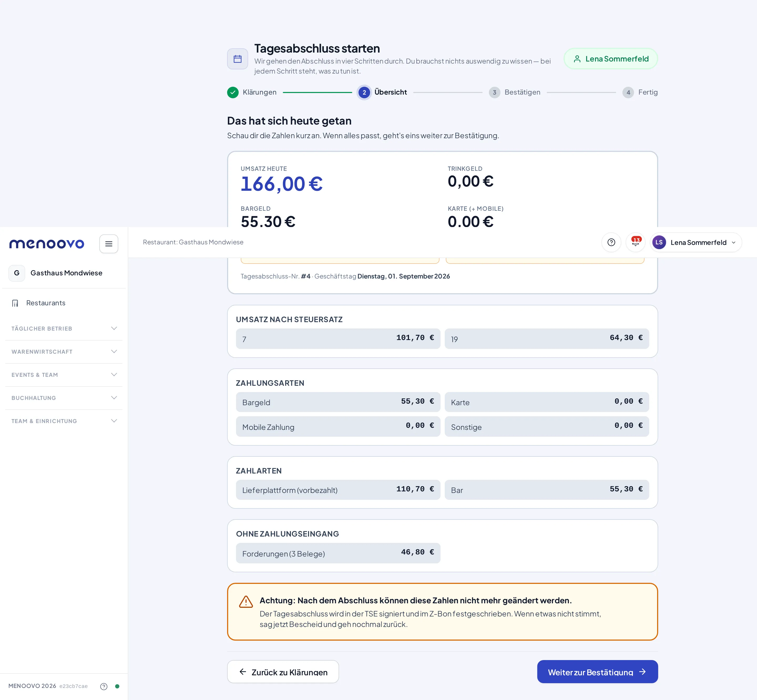The height and width of the screenshot is (700, 757).
Task: Expand the Buchhaltung section
Action: tap(64, 398)
